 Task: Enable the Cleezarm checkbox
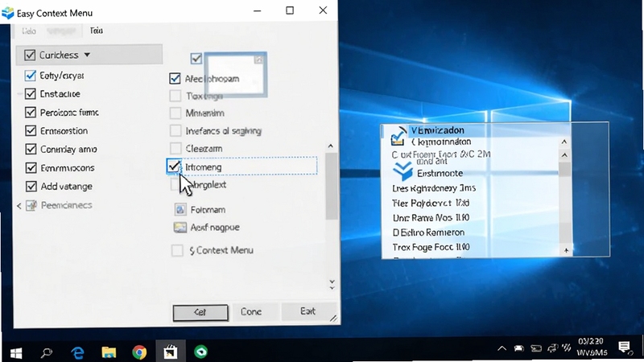[x=175, y=148]
